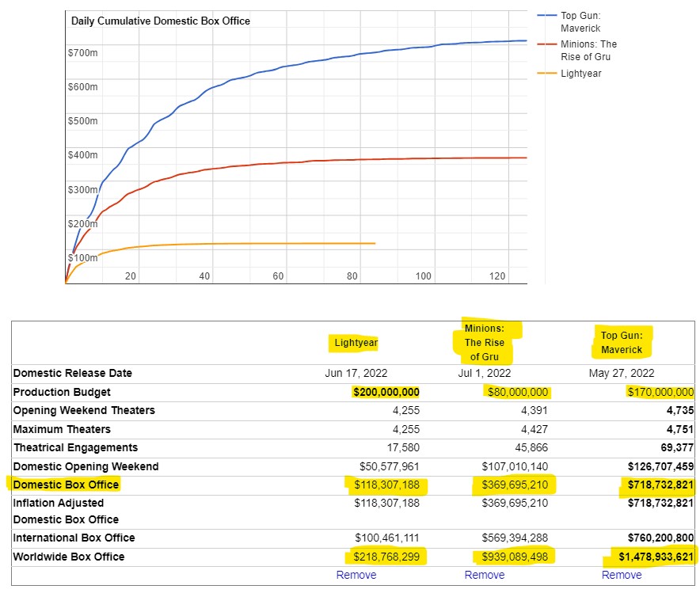Click the red Minions legend line marker
The height and width of the screenshot is (593, 700).
(546, 44)
